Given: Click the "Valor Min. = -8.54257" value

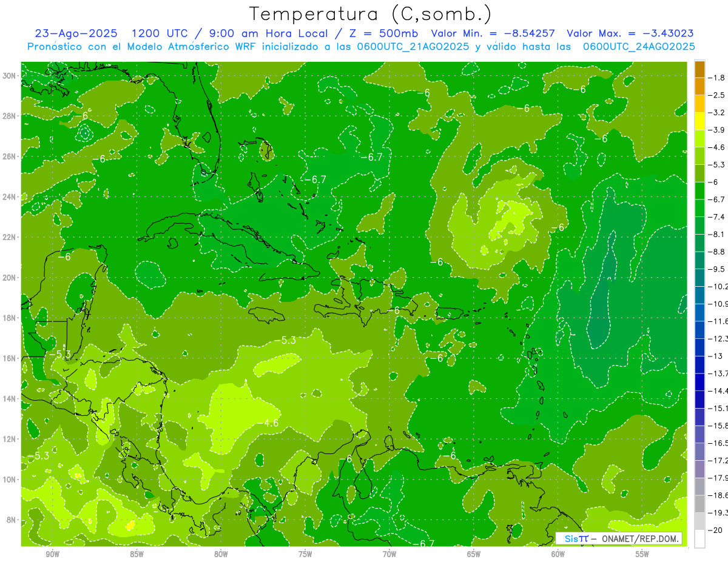Looking at the screenshot, I should [x=494, y=33].
